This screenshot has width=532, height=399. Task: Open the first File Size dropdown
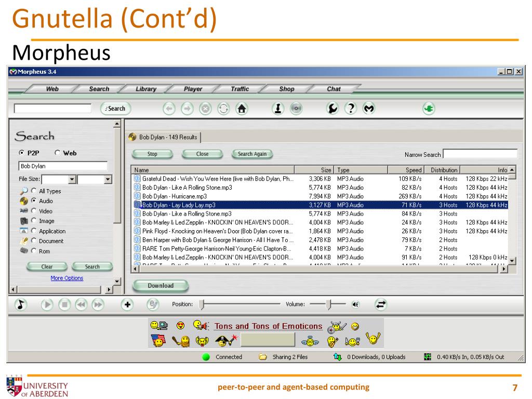tap(72, 179)
